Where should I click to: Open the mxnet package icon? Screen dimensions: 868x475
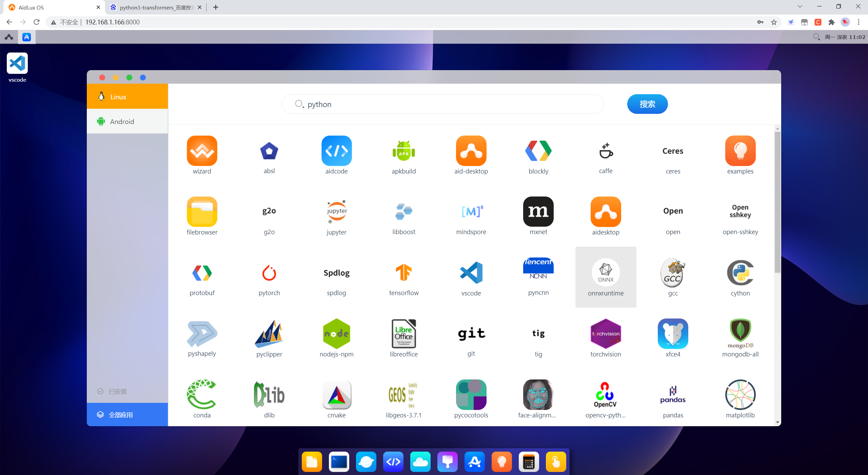(538, 211)
